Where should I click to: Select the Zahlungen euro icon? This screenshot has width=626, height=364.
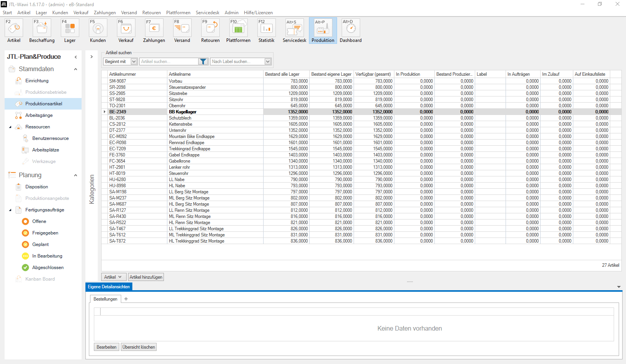(154, 28)
